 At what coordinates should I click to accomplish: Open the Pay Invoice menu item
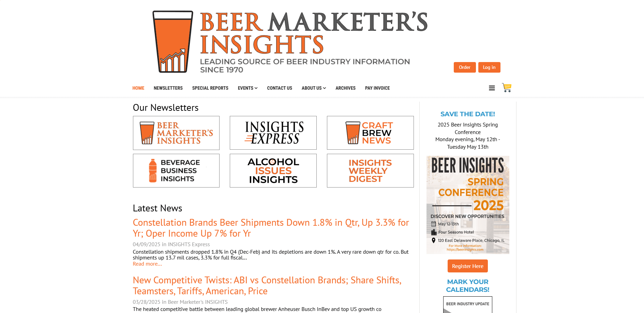coord(377,88)
